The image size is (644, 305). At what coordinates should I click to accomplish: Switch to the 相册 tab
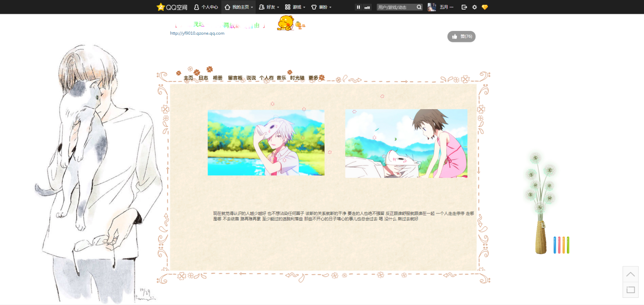[218, 78]
